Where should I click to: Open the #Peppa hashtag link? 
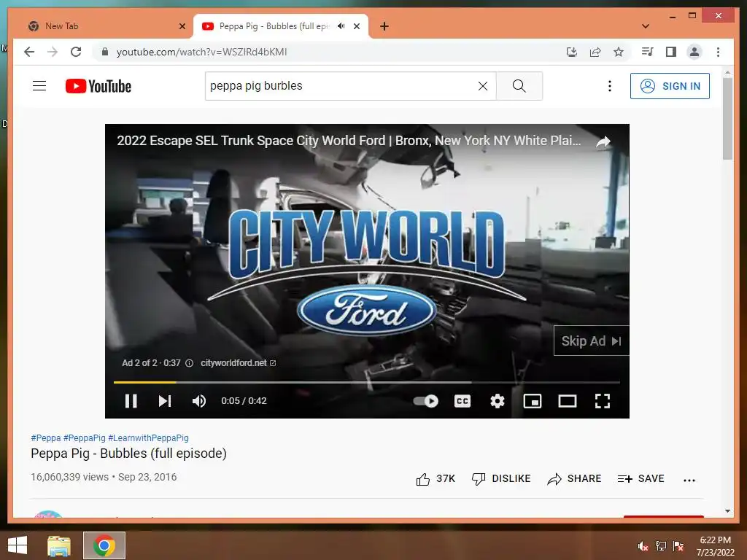46,437
